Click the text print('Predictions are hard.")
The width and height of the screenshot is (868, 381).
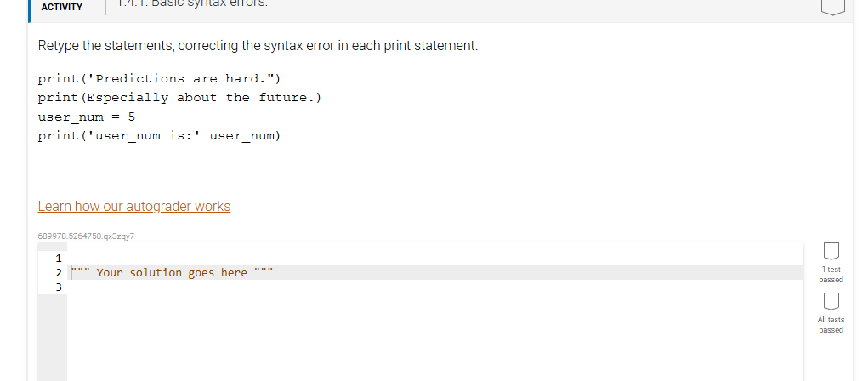(160, 78)
